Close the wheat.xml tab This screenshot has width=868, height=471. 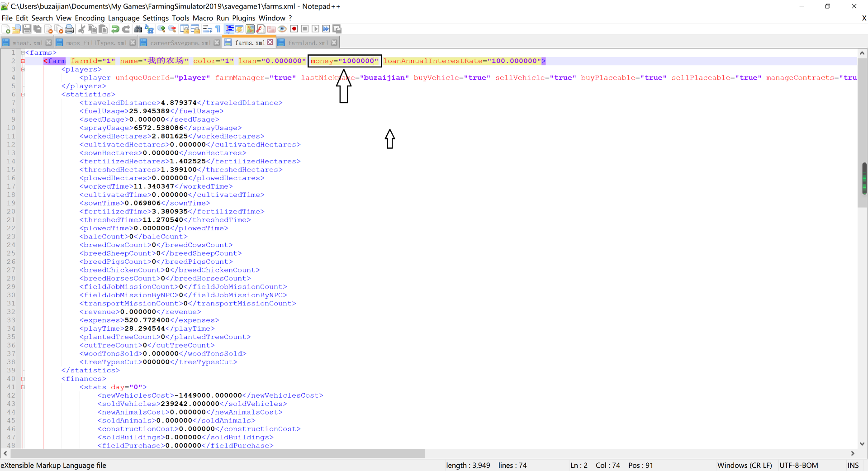tap(49, 43)
